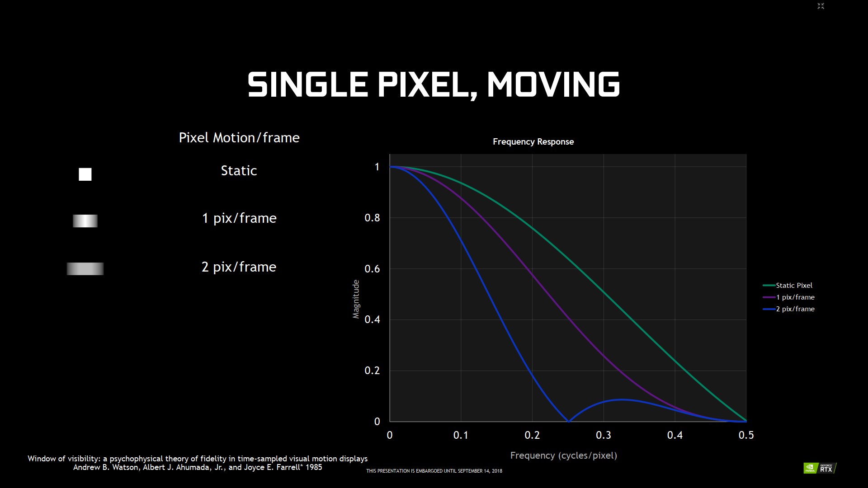
Task: Click the 1 pix/frame motion thumbnail
Action: (85, 221)
